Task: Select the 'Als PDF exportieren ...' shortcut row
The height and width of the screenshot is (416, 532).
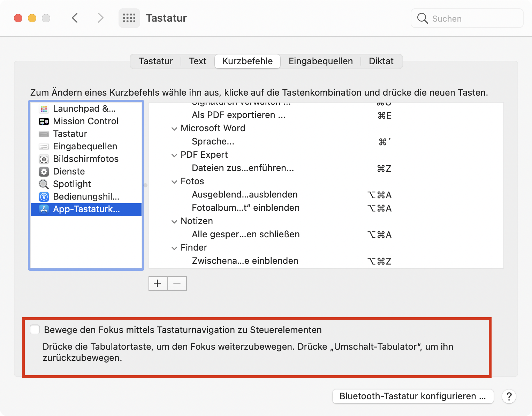Action: point(326,115)
